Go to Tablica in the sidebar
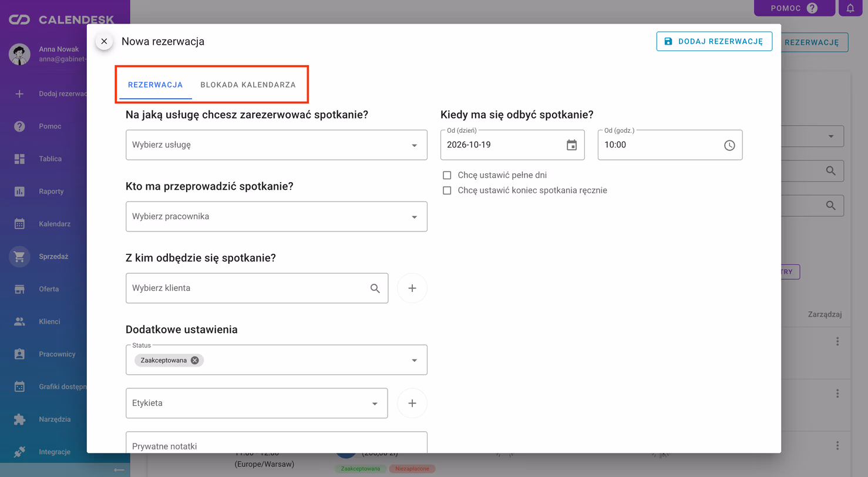The image size is (868, 477). (x=43, y=159)
